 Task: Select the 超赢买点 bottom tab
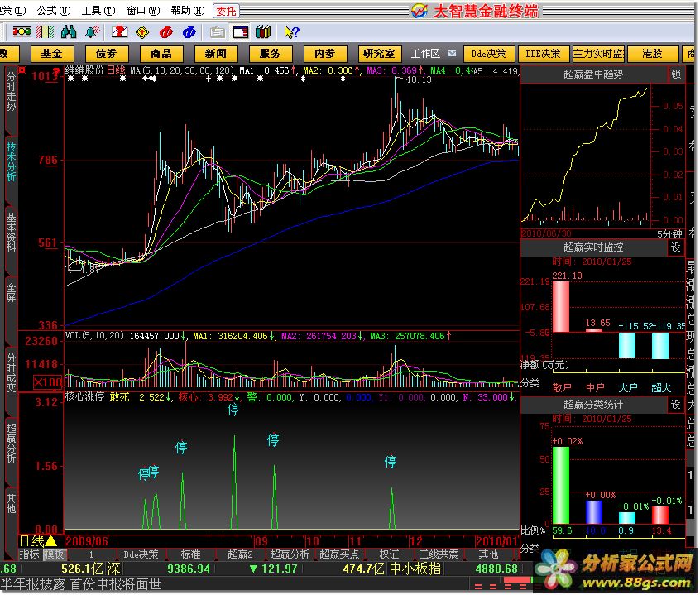click(339, 554)
